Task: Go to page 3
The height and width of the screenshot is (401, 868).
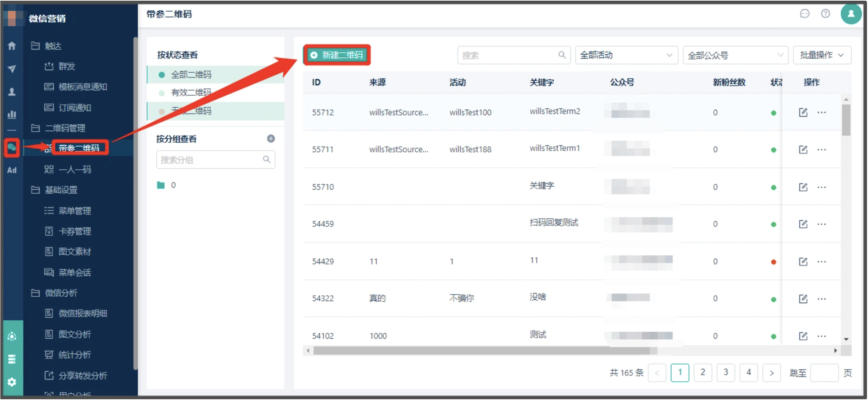Action: [x=726, y=372]
